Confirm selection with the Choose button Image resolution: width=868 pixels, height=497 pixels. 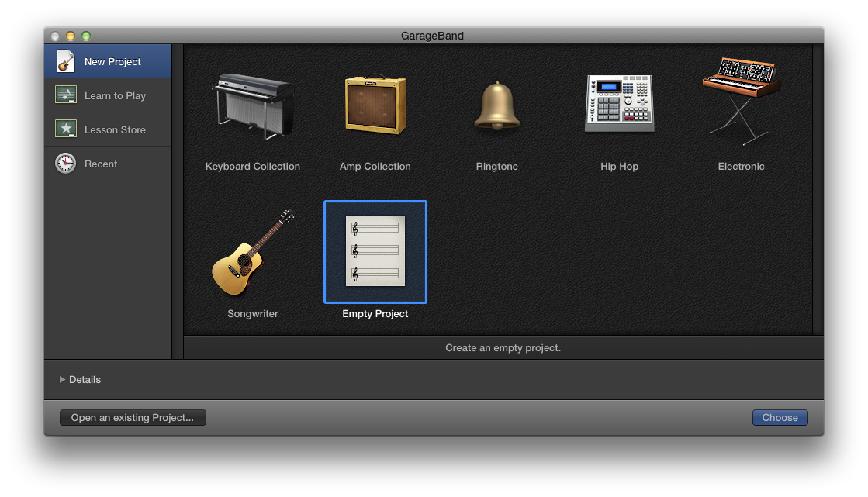[780, 418]
